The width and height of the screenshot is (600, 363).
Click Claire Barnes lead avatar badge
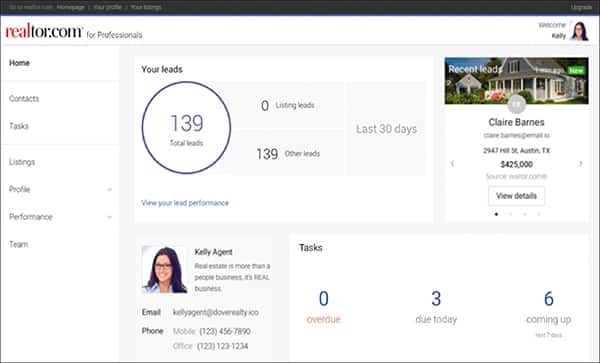[x=517, y=104]
